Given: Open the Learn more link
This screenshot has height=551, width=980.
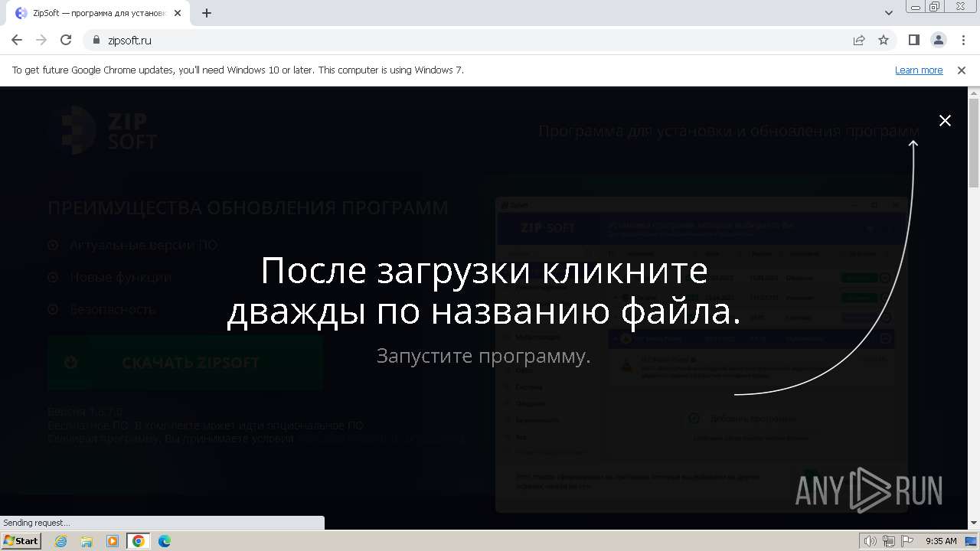Looking at the screenshot, I should point(919,70).
